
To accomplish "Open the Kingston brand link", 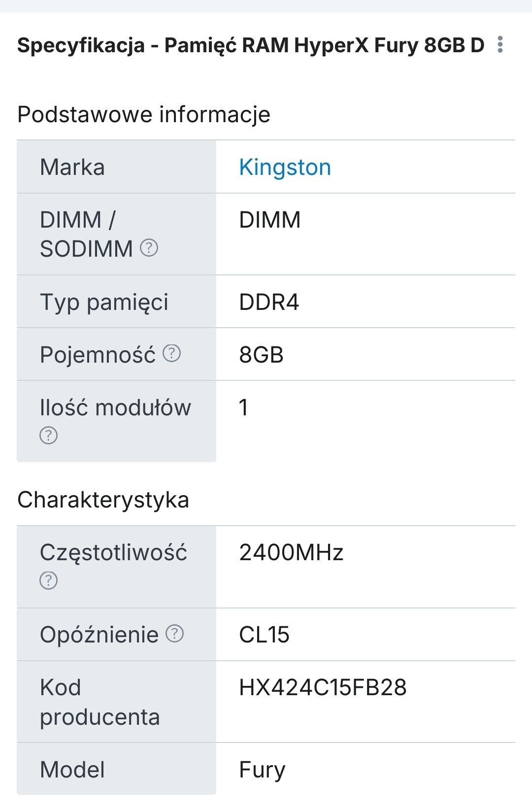I will point(285,167).
